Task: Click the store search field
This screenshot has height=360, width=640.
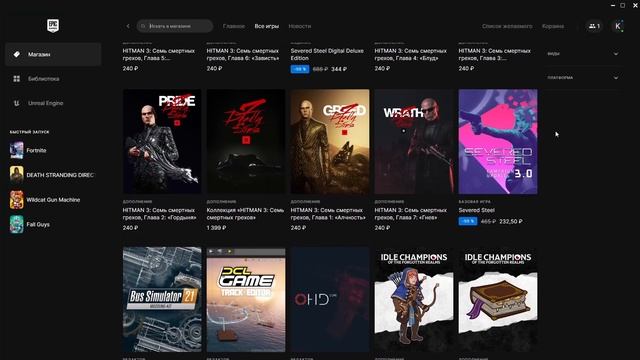Action: (175, 26)
